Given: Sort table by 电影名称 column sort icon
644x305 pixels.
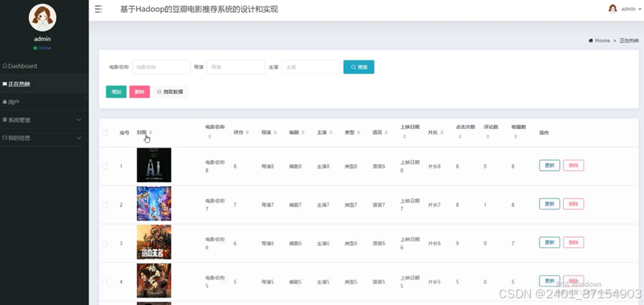Looking at the screenshot, I should tap(209, 136).
